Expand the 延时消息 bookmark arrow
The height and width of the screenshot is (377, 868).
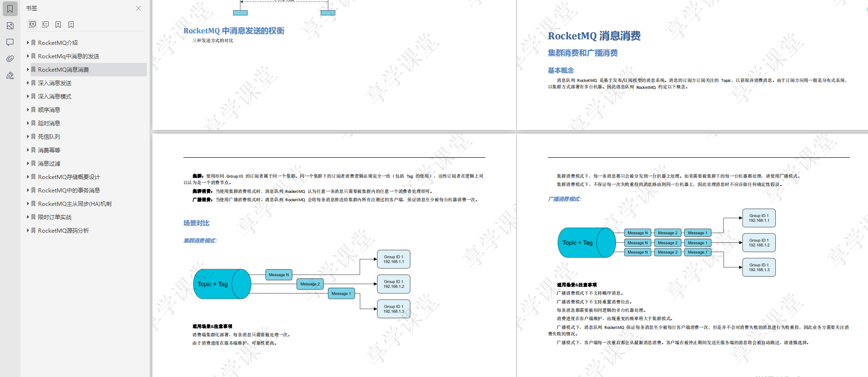[28, 123]
